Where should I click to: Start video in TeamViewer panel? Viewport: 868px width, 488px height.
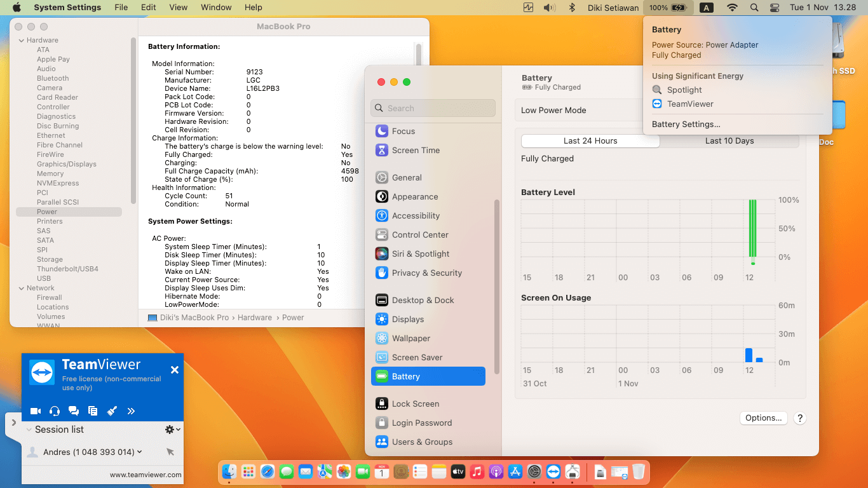point(36,411)
